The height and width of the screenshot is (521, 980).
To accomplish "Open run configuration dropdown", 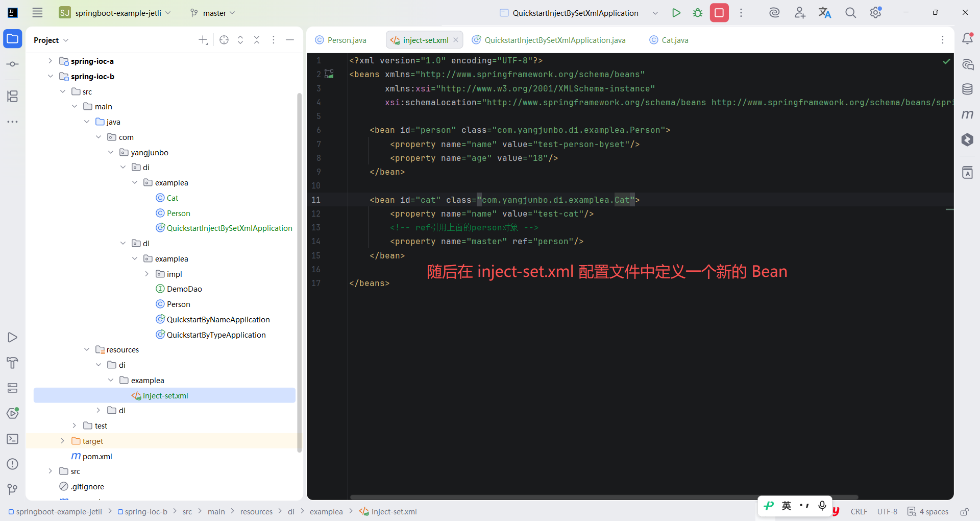I will [x=655, y=13].
